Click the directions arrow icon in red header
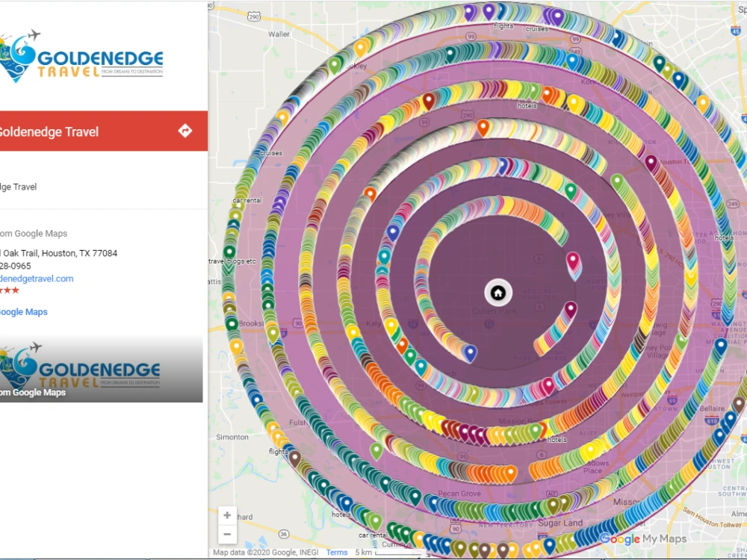Viewport: 747px width, 560px height. [x=185, y=131]
